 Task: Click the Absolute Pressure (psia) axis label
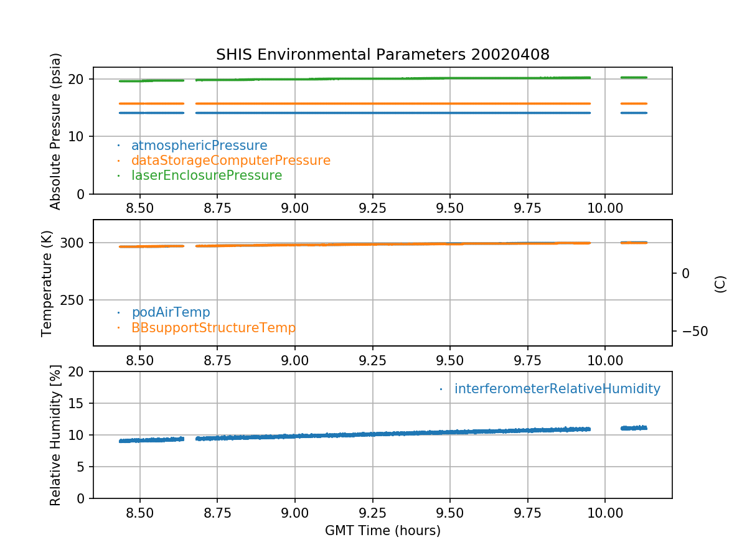click(56, 131)
